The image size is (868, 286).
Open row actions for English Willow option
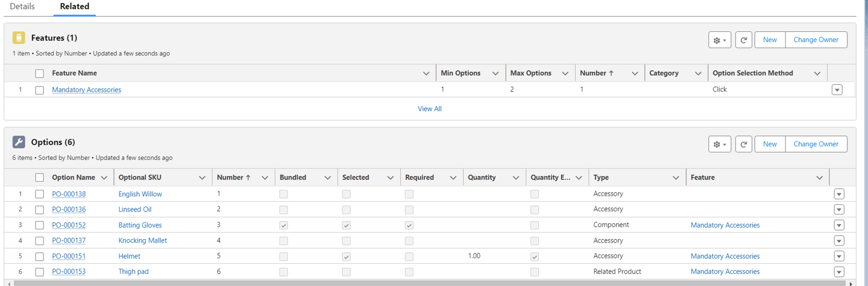(x=839, y=194)
